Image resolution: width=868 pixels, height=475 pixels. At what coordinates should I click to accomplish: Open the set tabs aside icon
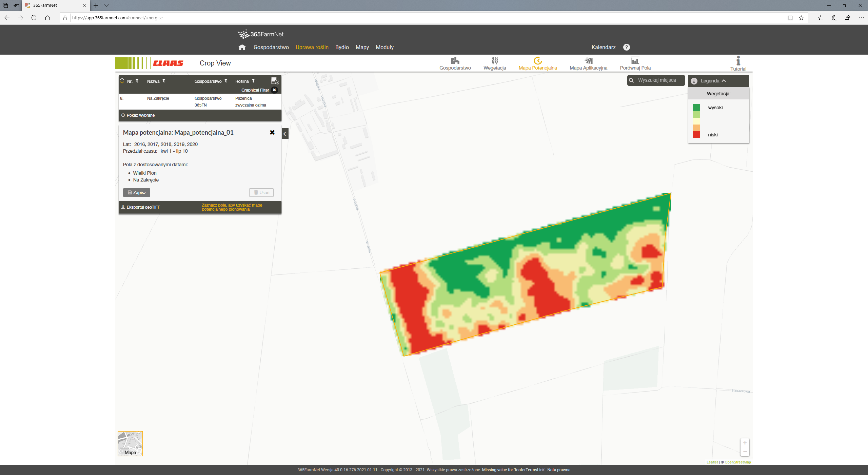point(16,5)
